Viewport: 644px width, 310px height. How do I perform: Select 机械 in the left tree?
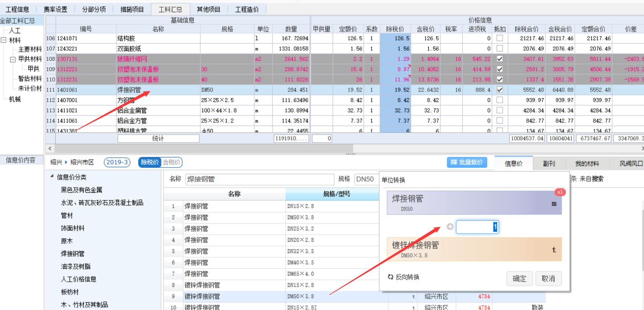point(15,99)
